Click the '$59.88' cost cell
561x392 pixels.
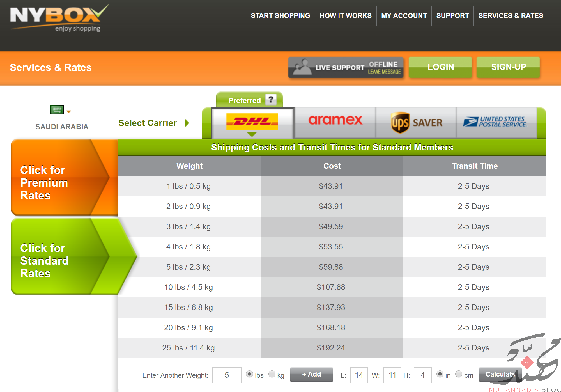pyautogui.click(x=332, y=267)
